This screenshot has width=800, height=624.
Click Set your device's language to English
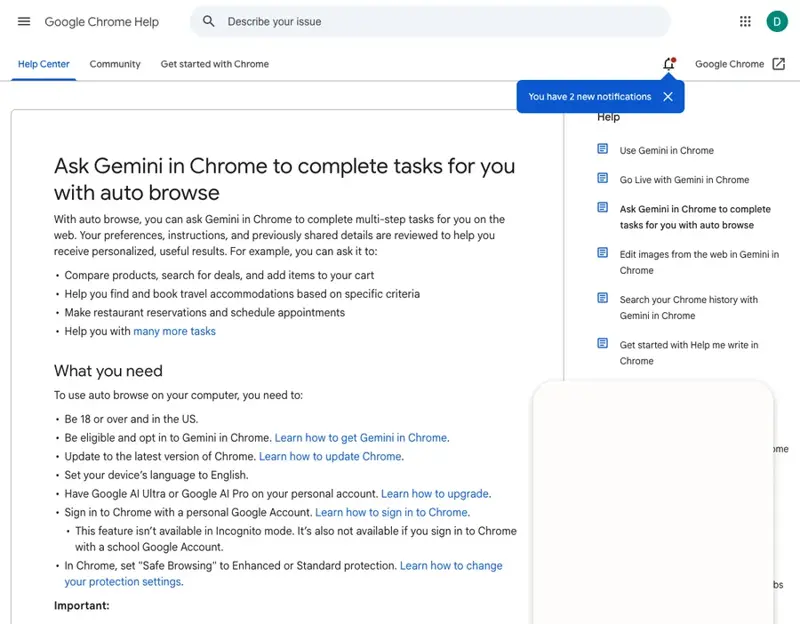tap(156, 475)
